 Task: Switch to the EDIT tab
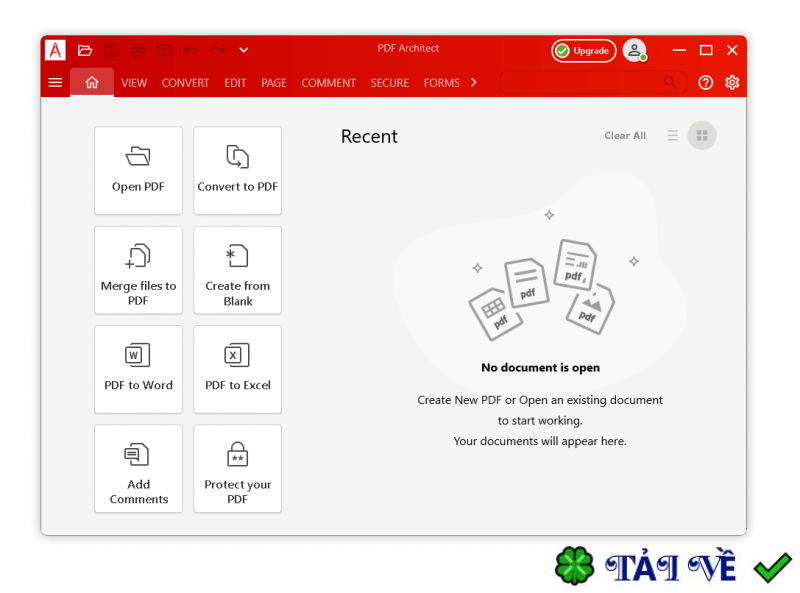click(235, 83)
